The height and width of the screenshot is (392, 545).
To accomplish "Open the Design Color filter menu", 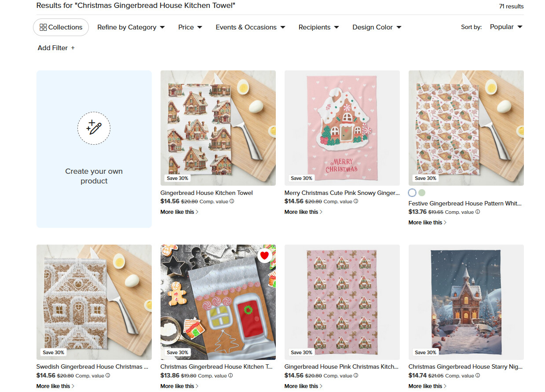I will pyautogui.click(x=377, y=27).
